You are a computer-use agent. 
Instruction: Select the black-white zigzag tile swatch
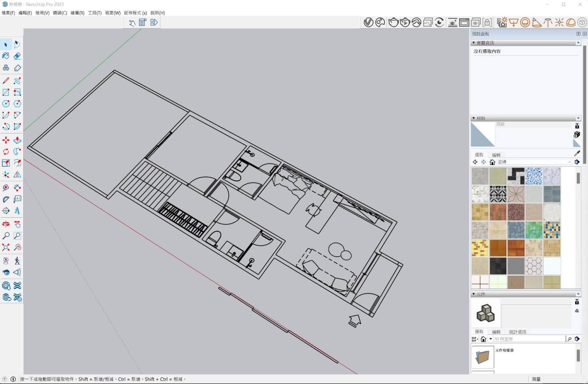point(516,176)
